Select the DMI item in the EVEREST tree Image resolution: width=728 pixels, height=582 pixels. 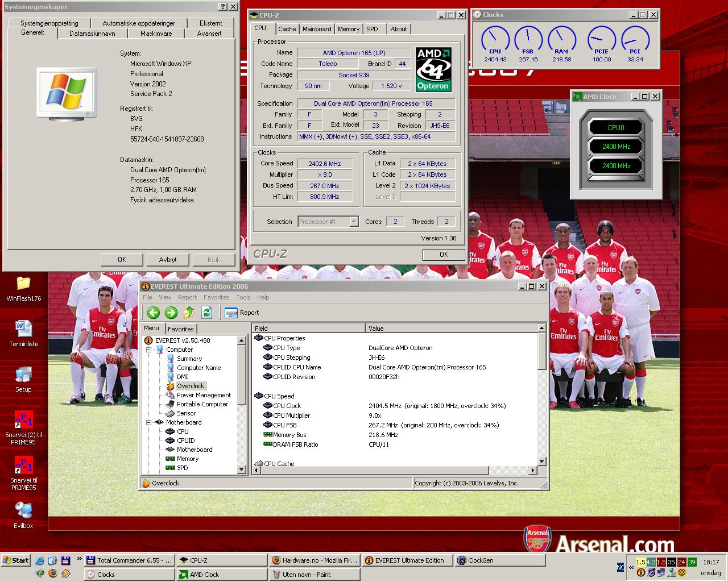point(182,377)
